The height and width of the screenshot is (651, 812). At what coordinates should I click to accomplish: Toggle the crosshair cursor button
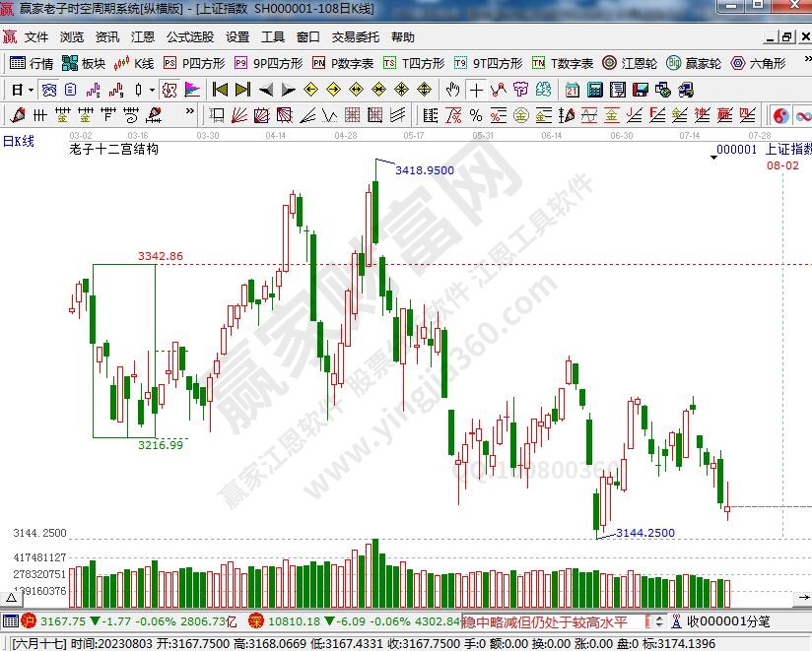(476, 90)
